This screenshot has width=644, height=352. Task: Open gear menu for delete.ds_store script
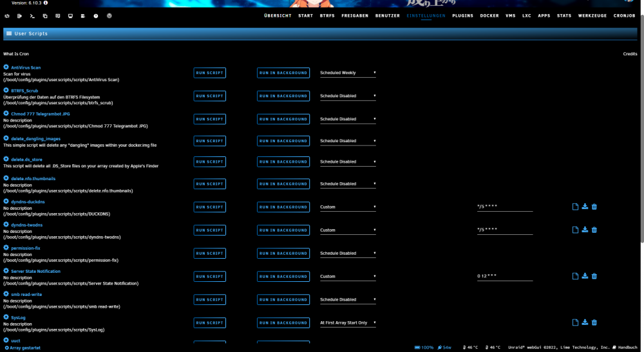coord(6,159)
